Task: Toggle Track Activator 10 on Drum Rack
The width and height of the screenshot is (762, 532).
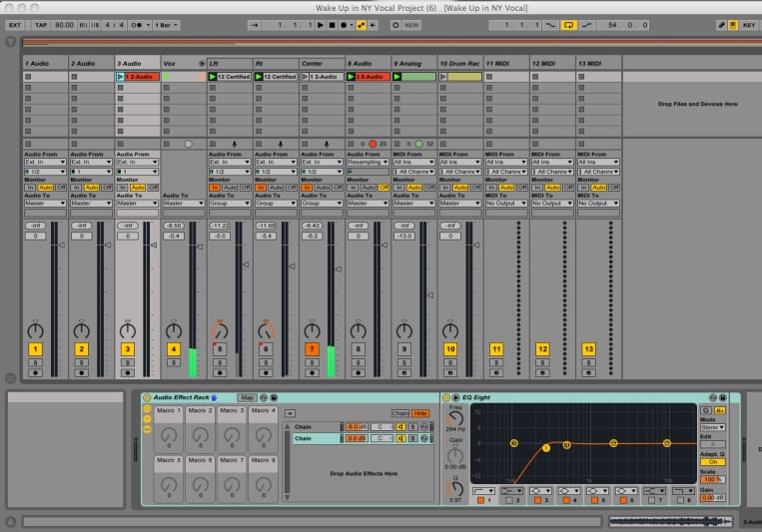Action: coord(450,348)
